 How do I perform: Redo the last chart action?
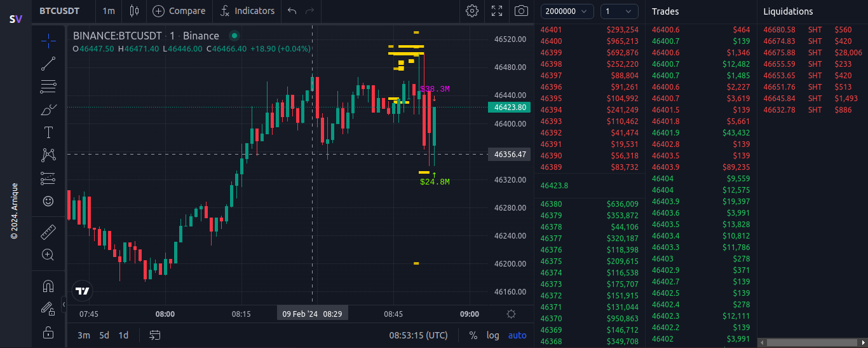click(x=310, y=11)
